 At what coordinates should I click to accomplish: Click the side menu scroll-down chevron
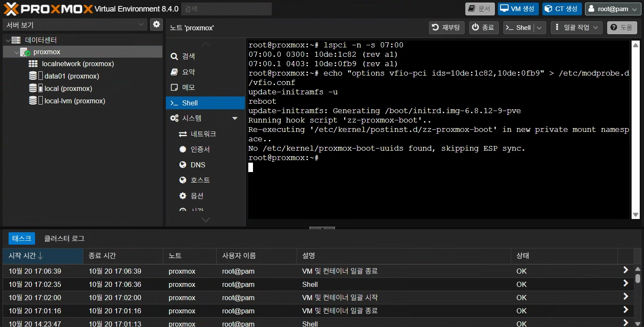[206, 220]
